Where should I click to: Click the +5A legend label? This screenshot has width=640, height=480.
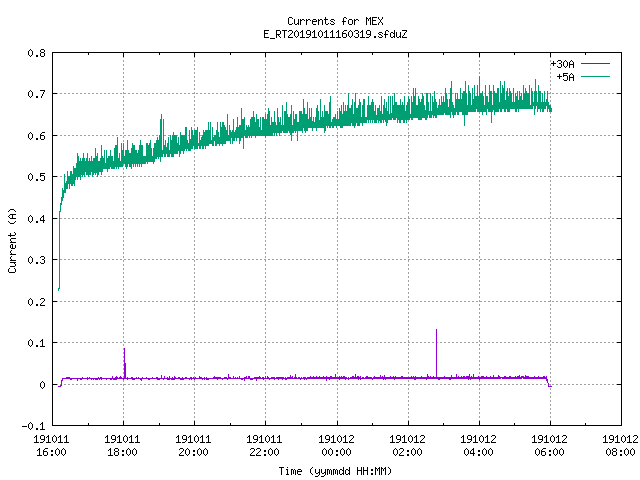565,77
